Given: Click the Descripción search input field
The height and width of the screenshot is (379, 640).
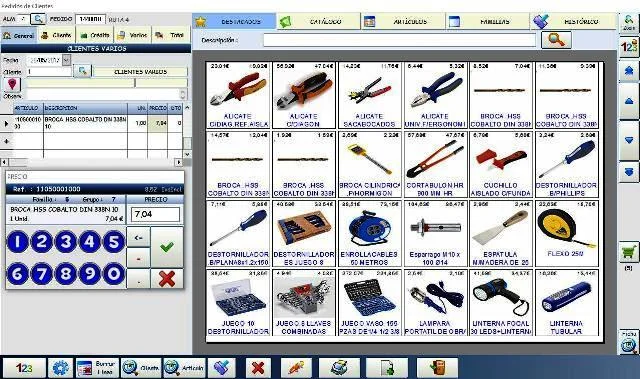Looking at the screenshot, I should pos(399,40).
